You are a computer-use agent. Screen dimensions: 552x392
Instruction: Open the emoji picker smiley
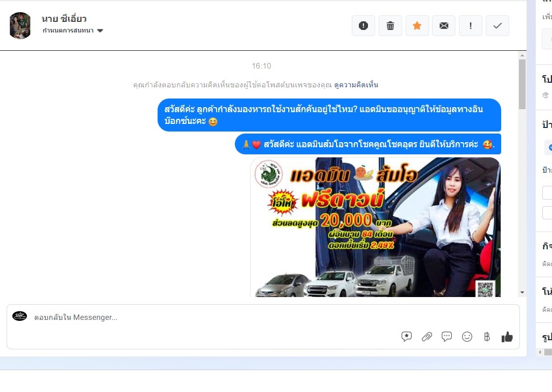point(467,337)
